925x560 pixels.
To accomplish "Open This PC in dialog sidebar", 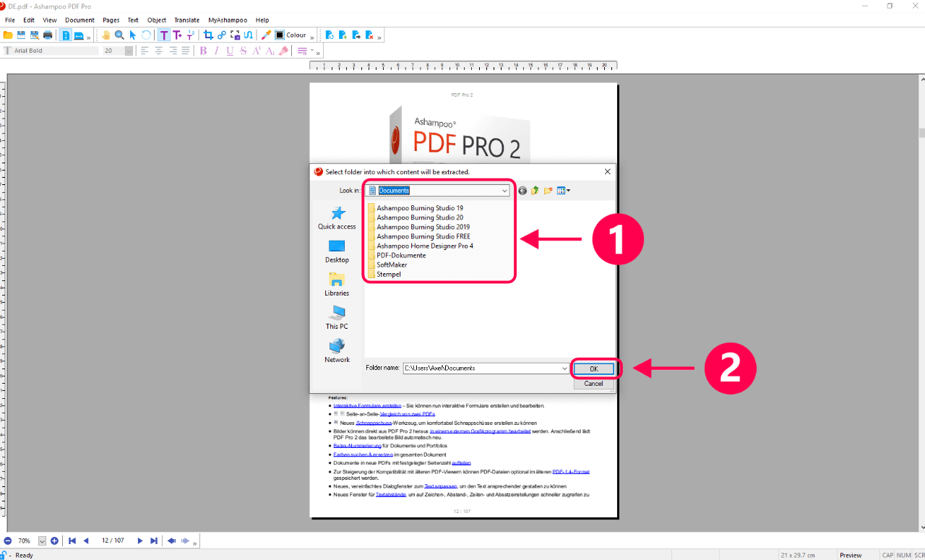I will pos(337,318).
